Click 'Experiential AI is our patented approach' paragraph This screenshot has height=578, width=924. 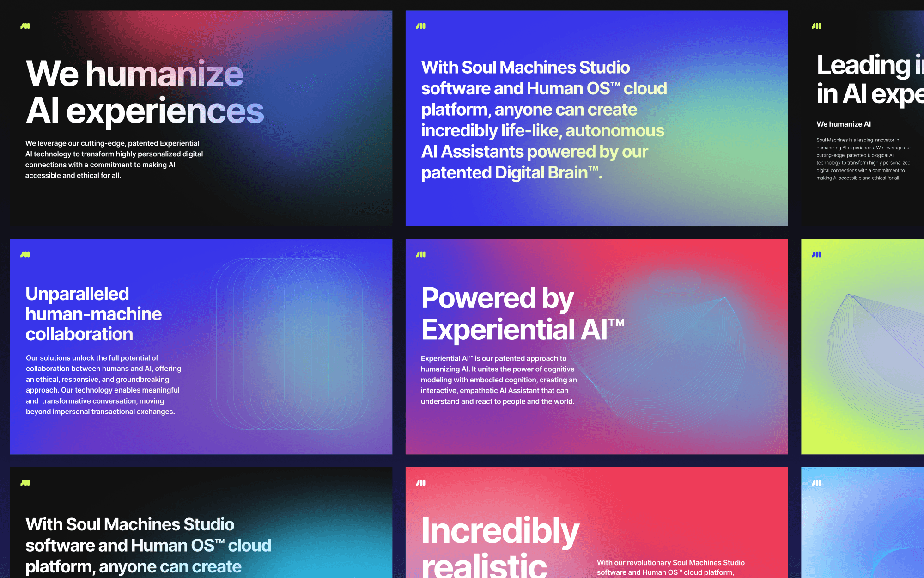[498, 380]
